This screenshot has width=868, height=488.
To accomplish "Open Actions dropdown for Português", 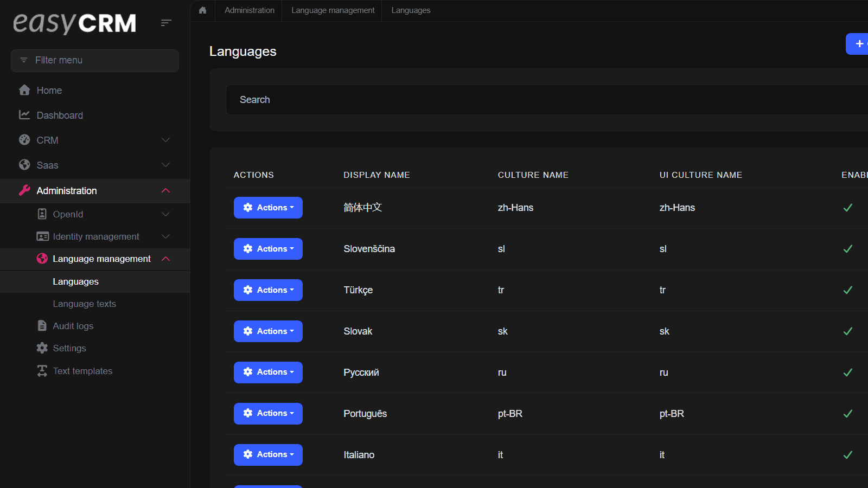I will point(268,414).
